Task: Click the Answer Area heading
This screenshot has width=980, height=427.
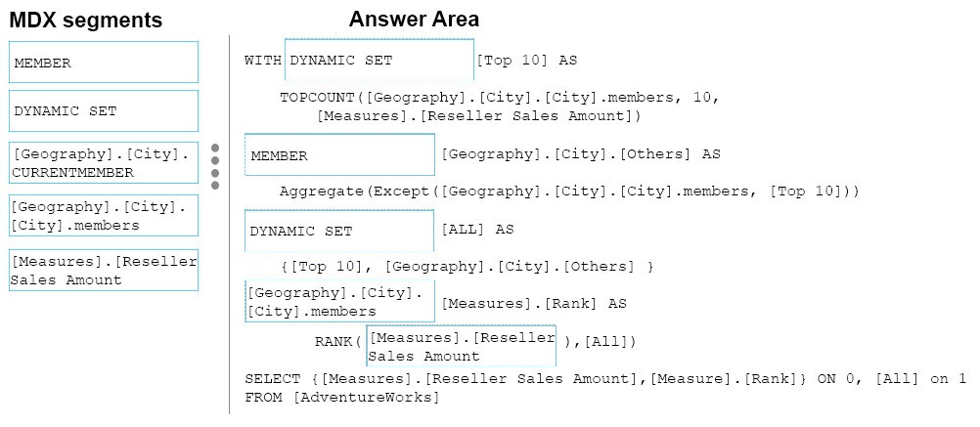Action: 414,19
